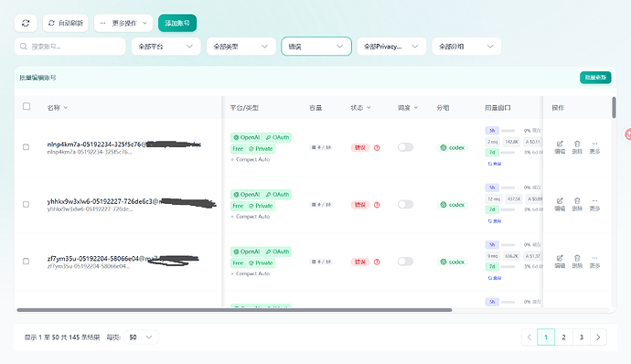Click the Private badge in nlnp4km7a row
This screenshot has height=364, width=631.
coord(261,148)
